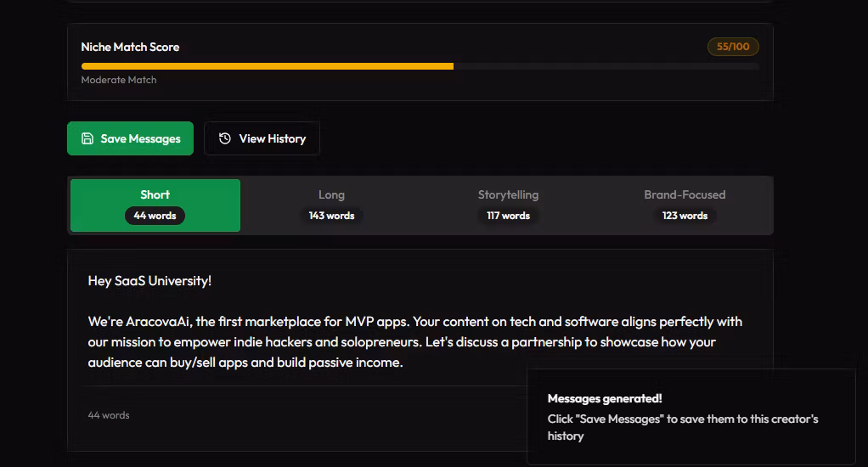Click the 55/100 score badge
868x467 pixels.
coord(733,47)
